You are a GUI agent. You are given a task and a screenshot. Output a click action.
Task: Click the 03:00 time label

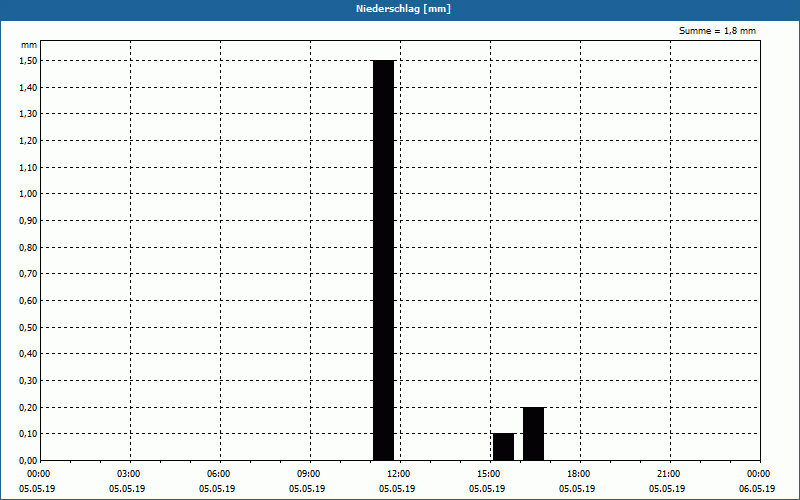[x=131, y=474]
